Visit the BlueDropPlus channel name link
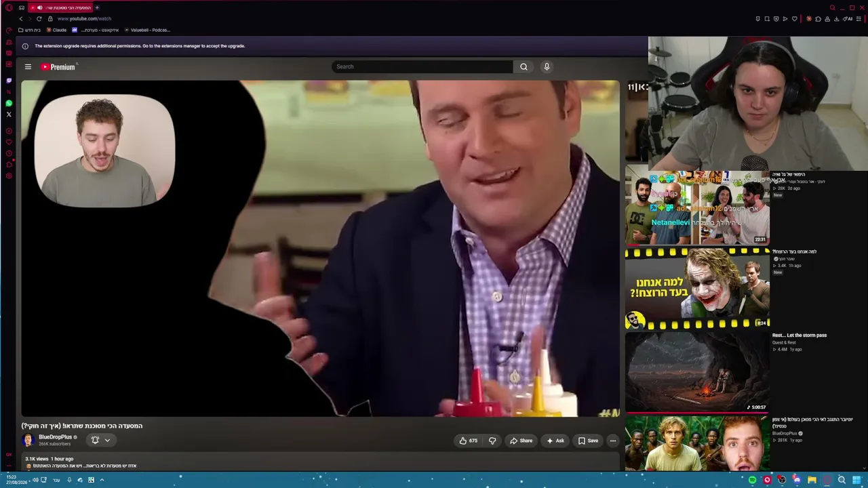This screenshot has height=488, width=868. [x=55, y=437]
